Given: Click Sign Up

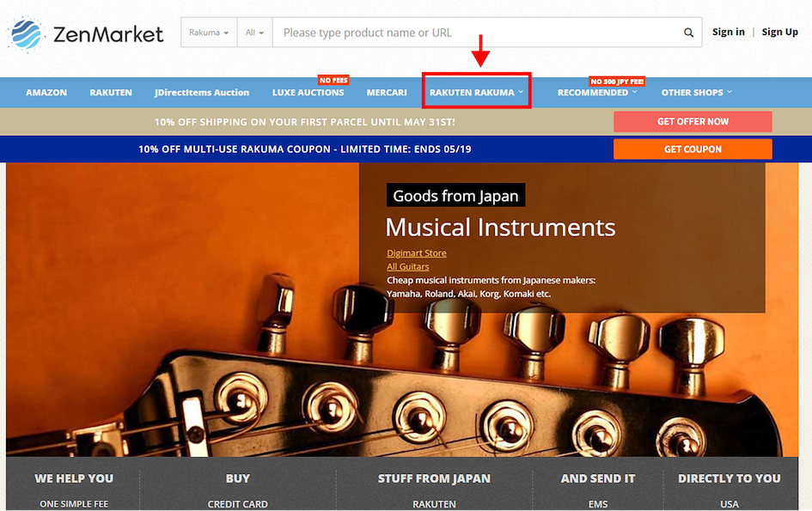Looking at the screenshot, I should (x=779, y=32).
